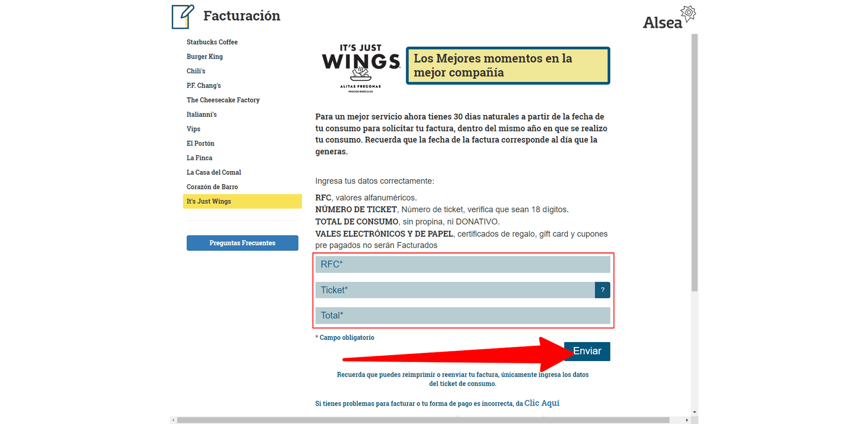868x424 pixels.
Task: Follow the Clic Aquí link
Action: 541,403
